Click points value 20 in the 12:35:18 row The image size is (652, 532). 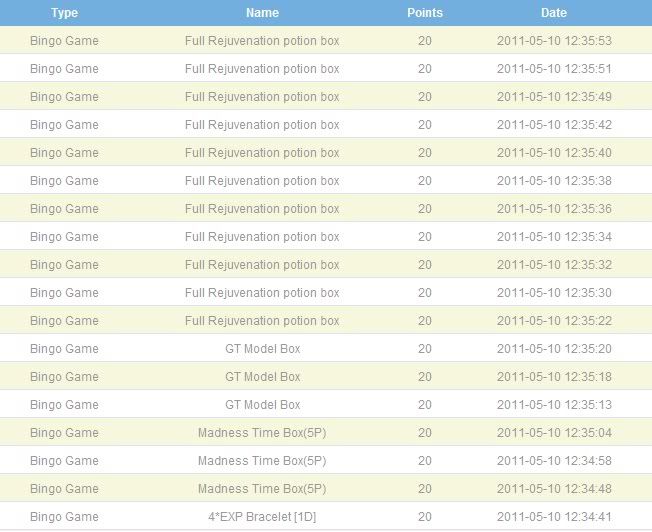[425, 376]
